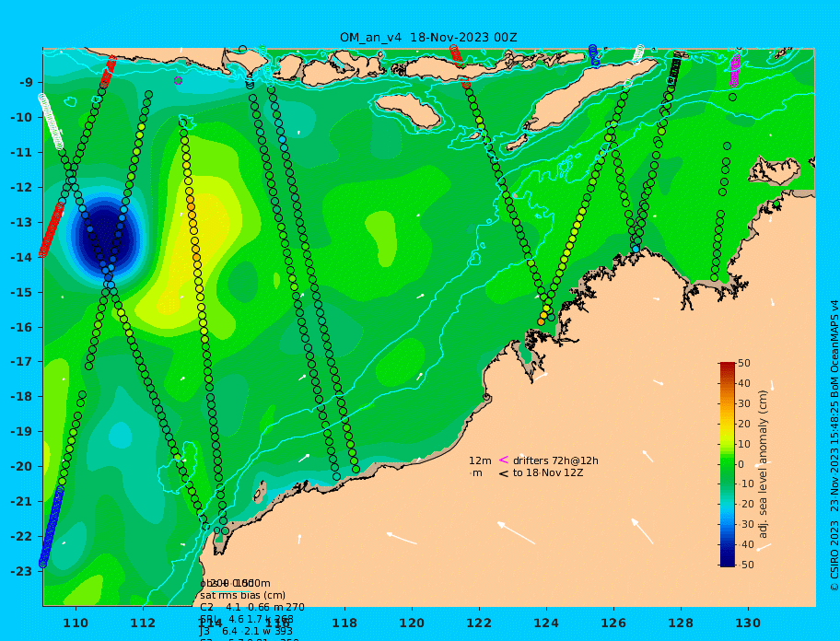Click the longitude axis label 118

[x=345, y=623]
